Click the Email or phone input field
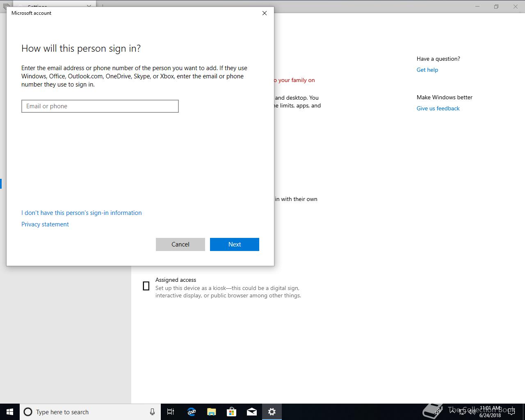This screenshot has height=420, width=525. click(100, 106)
